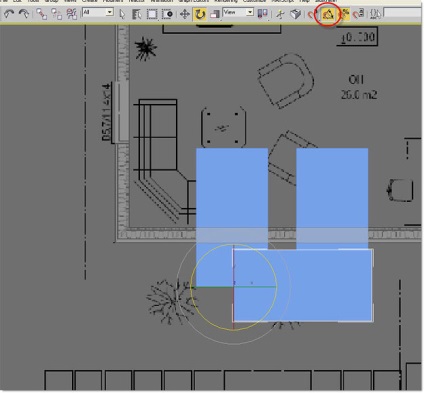This screenshot has width=424, height=393.
Task: Toggle the Percent Snap button
Action: (x=344, y=14)
